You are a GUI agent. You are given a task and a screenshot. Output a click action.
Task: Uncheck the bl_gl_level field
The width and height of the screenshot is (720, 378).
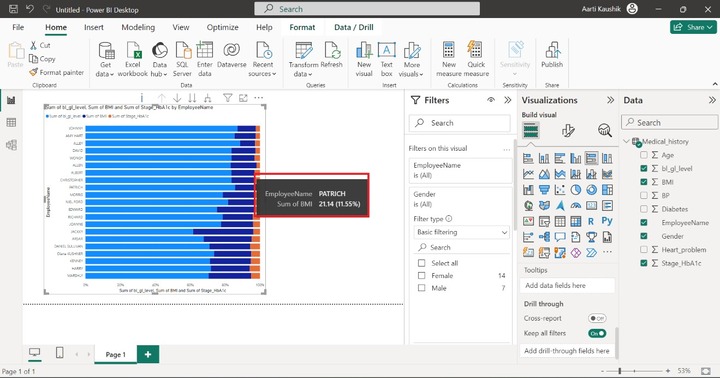coord(644,169)
